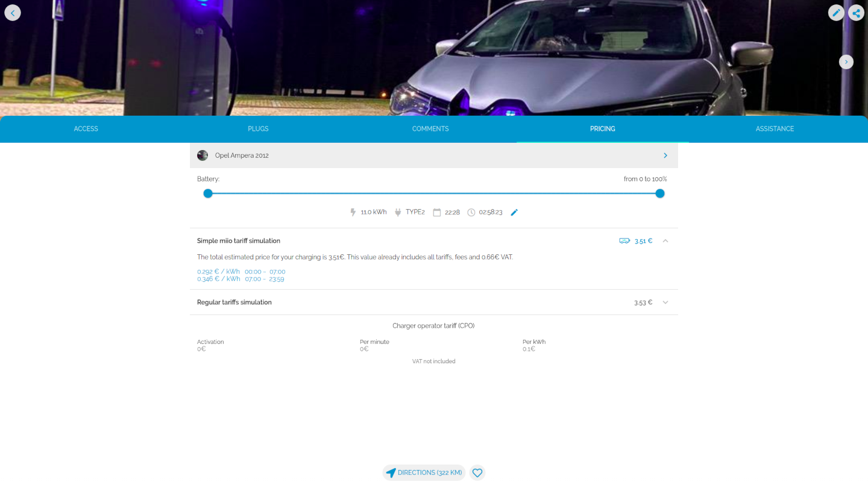868x488 pixels.
Task: Click the clock icon beside 02:58:23
Action: coord(471,213)
